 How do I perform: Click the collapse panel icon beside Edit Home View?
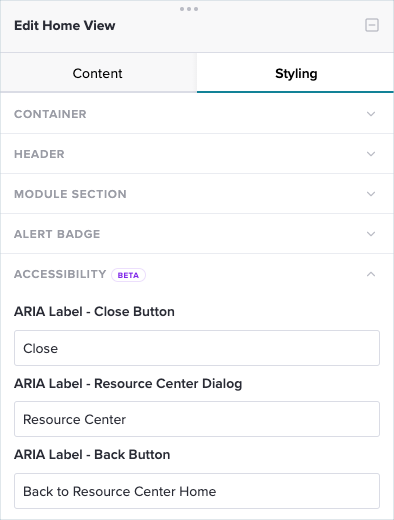(x=372, y=25)
